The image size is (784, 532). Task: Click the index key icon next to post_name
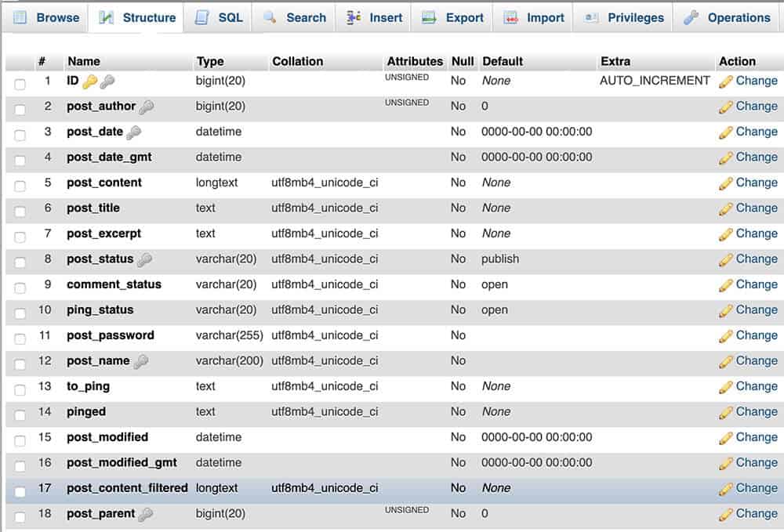[x=141, y=362]
